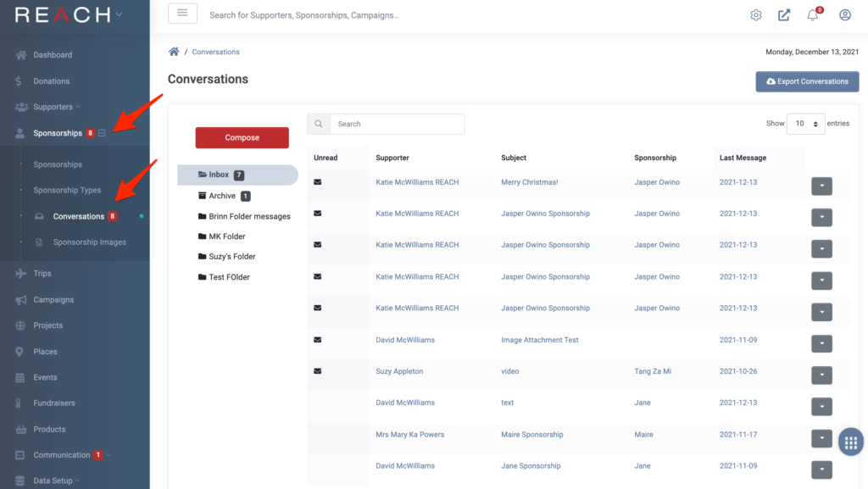Open Suzy Appleton supporter link
This screenshot has height=489, width=868.
tap(399, 371)
